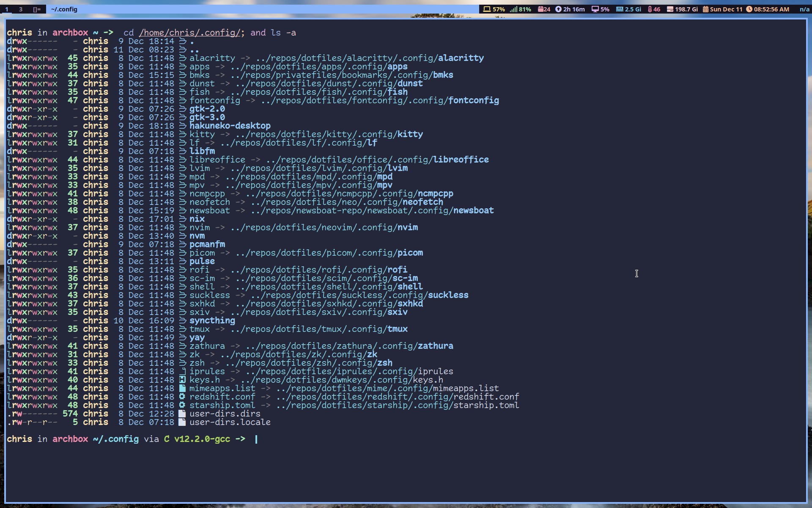The width and height of the screenshot is (812, 508).
Task: Select the ncmpcpp entry name
Action: click(x=207, y=193)
